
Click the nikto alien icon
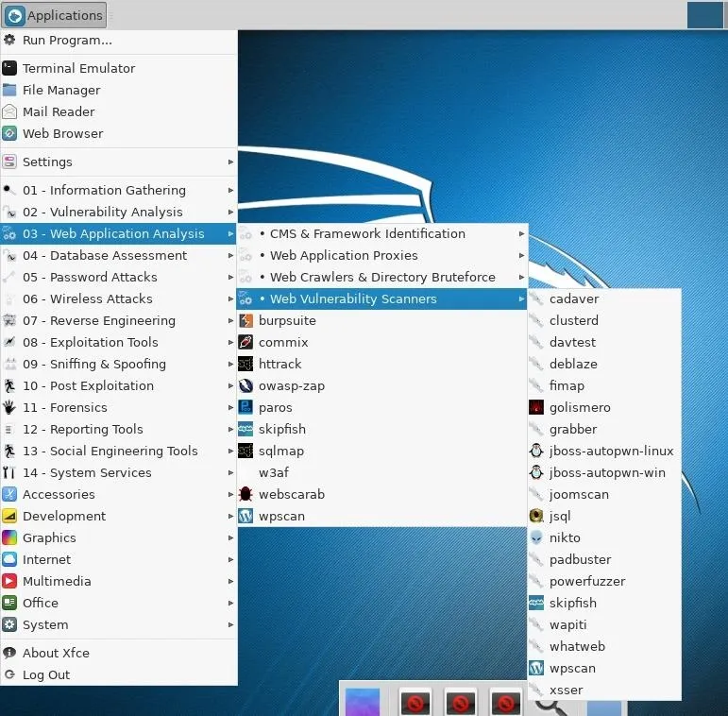click(536, 537)
